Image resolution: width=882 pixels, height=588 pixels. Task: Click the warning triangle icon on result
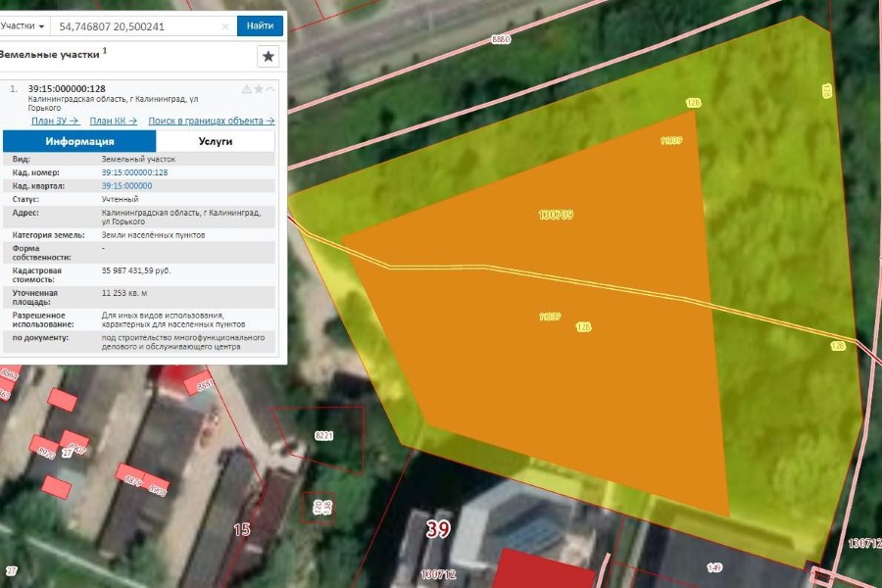(247, 89)
